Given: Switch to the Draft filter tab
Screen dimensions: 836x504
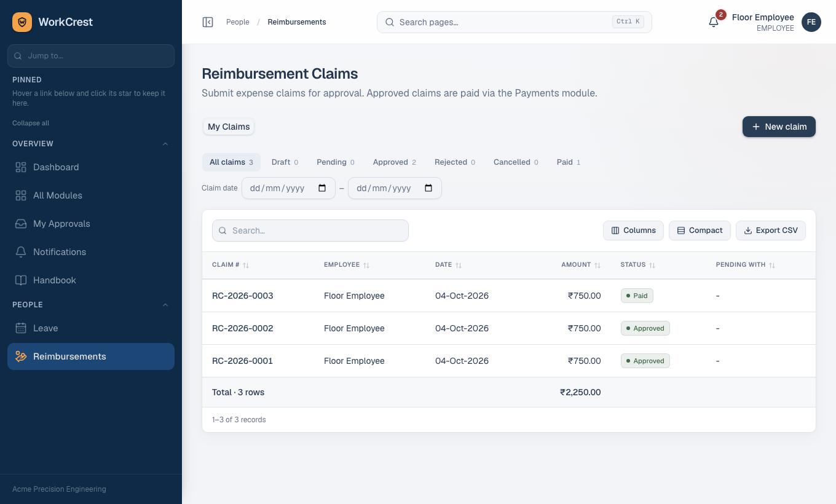Looking at the screenshot, I should [x=285, y=162].
